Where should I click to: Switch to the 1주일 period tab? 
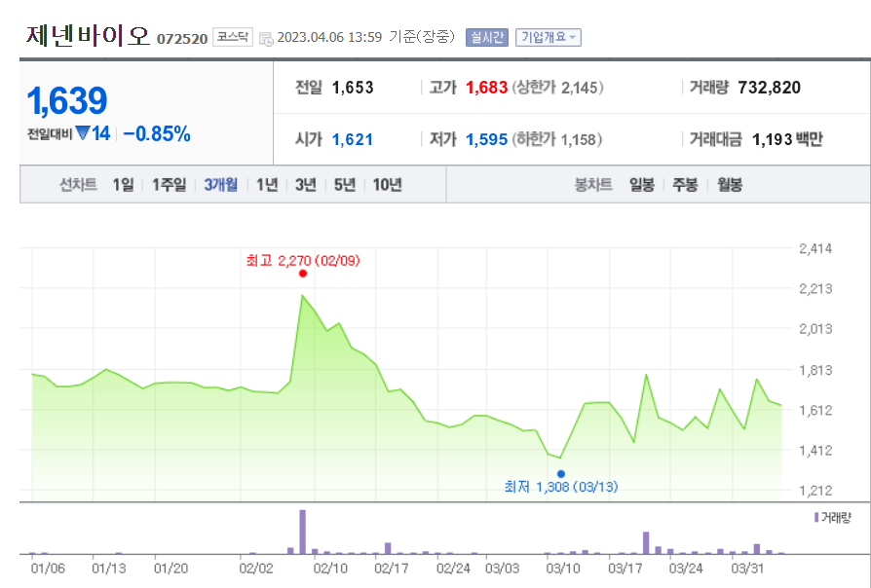pos(168,184)
